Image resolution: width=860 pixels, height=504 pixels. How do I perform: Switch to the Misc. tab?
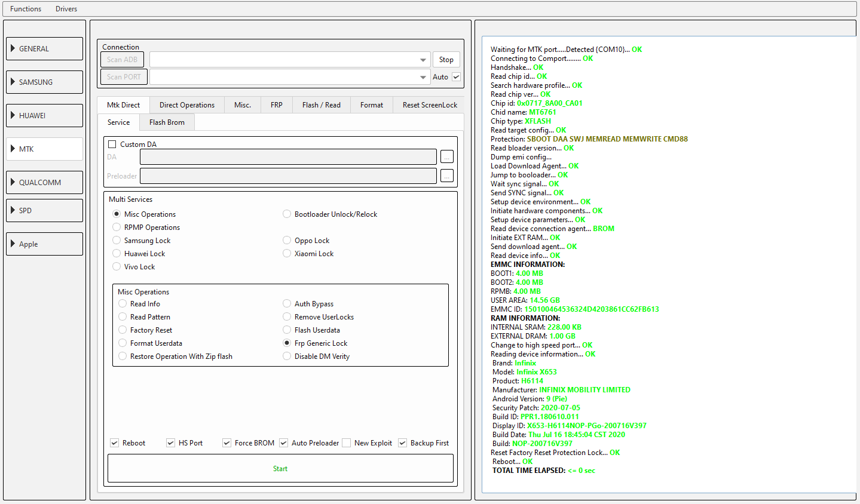pos(243,105)
